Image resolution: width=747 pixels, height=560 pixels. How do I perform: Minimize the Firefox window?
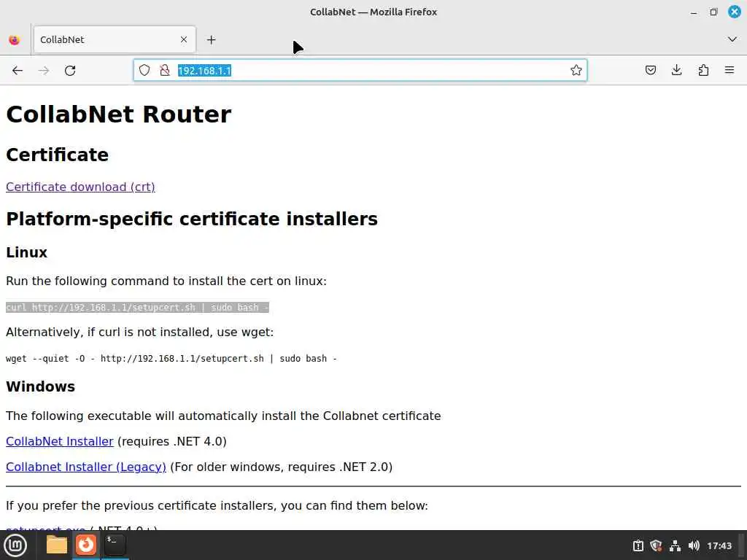tap(694, 12)
